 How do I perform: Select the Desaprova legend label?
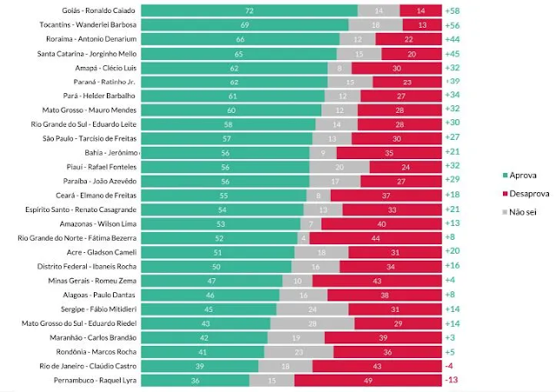pos(529,194)
